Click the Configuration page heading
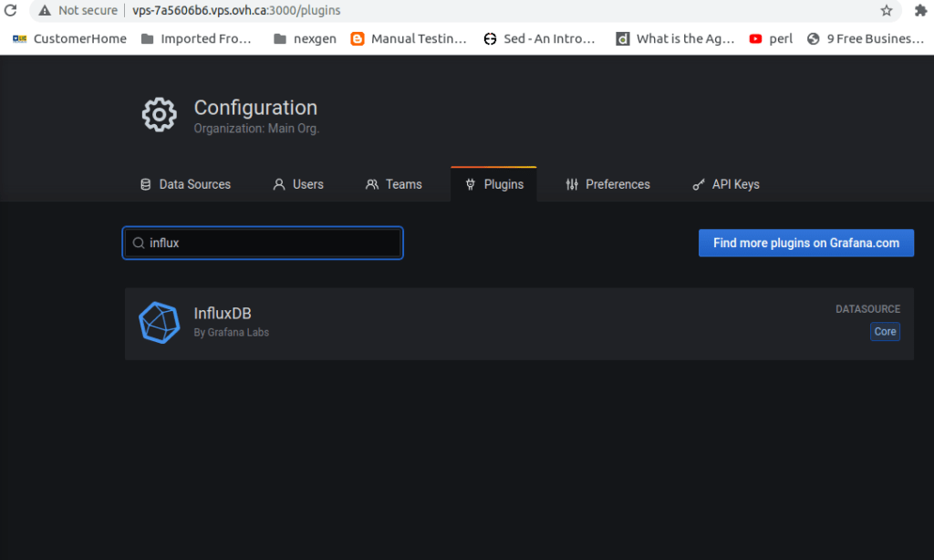 coord(255,108)
